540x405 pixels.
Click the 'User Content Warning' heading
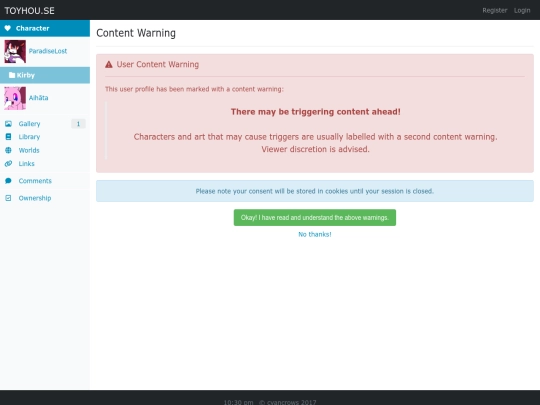coord(158,64)
